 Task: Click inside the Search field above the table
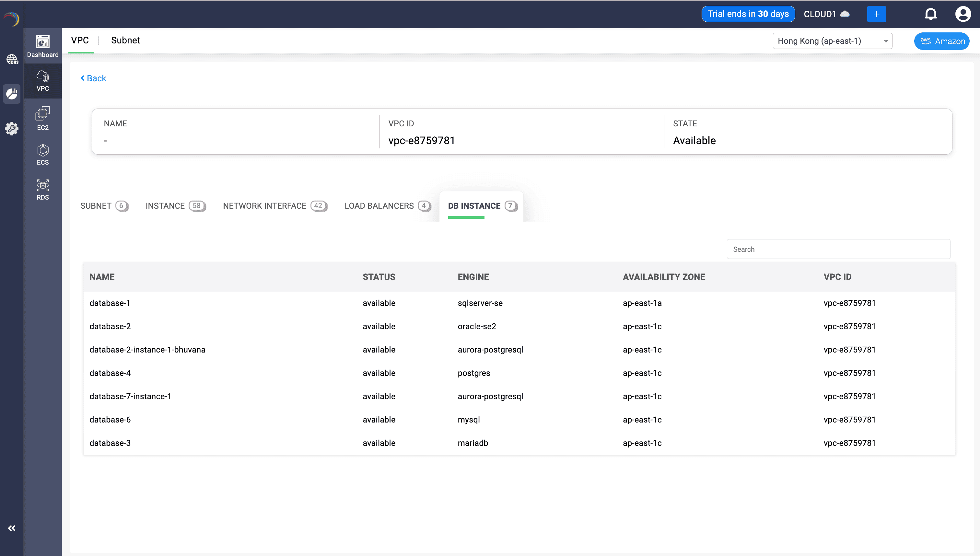tap(838, 249)
